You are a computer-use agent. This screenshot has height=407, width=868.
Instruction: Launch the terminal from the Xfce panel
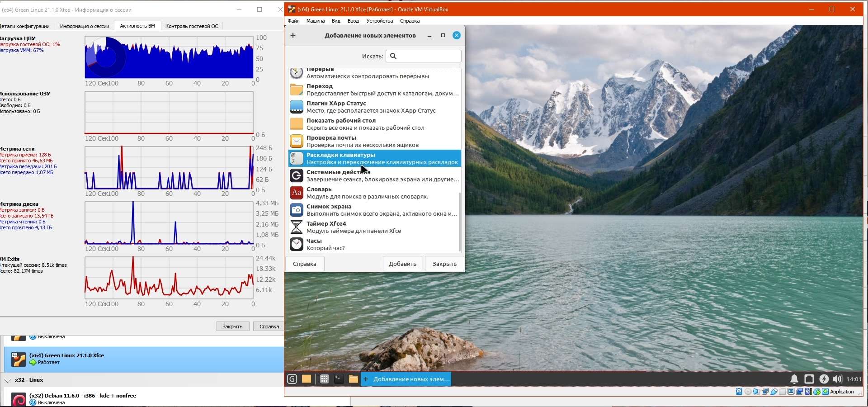(339, 379)
